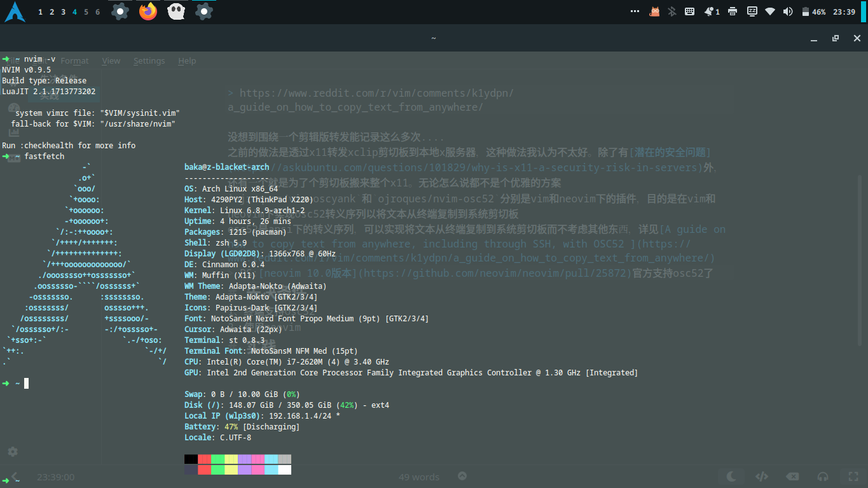Screen dimensions: 868x488
Task: Toggle Bluetooth from the tray icon
Action: 672,11
